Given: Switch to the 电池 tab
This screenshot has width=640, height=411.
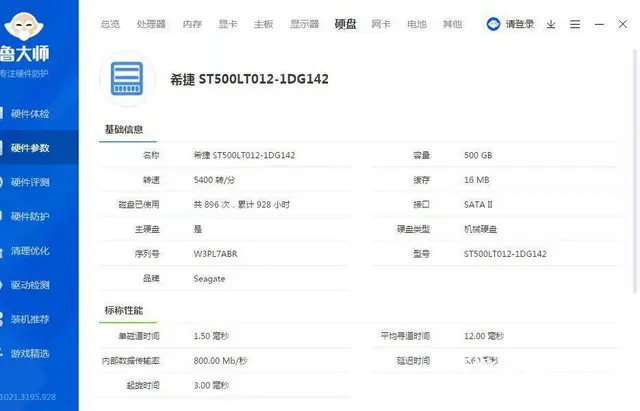Looking at the screenshot, I should [417, 24].
